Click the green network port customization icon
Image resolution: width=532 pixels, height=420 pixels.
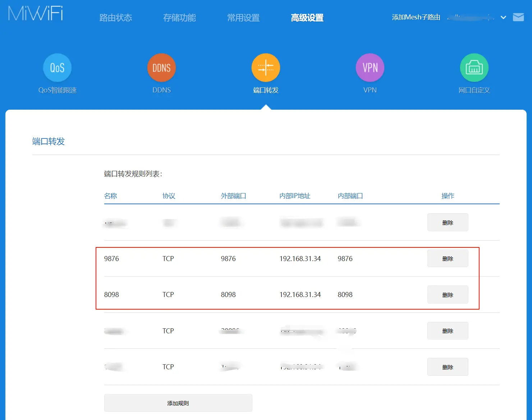(474, 68)
